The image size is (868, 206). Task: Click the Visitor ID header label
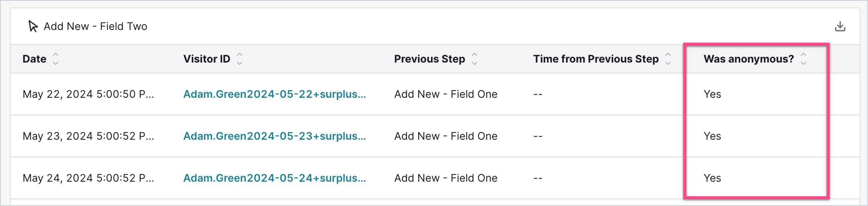206,59
